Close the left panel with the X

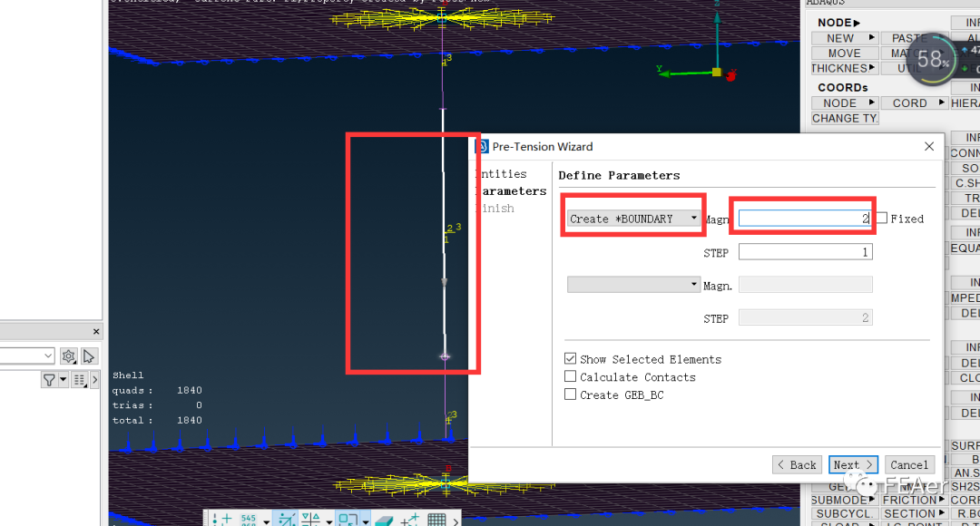96,332
